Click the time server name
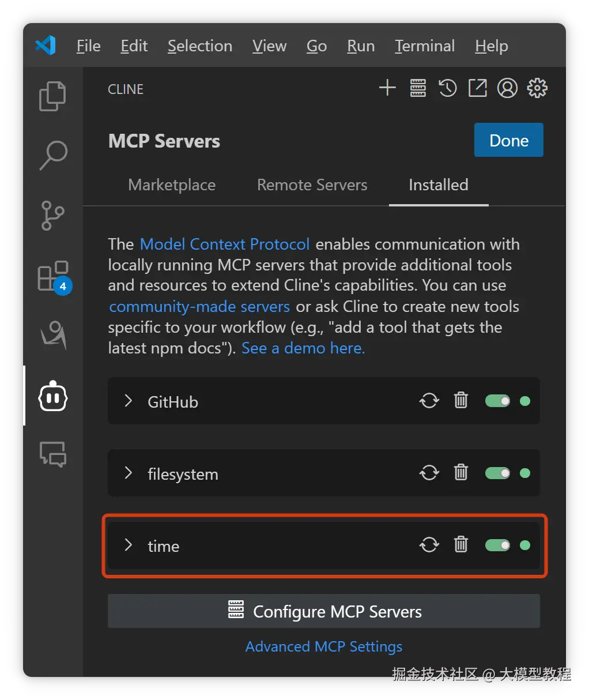This screenshot has height=700, width=589. [x=163, y=546]
